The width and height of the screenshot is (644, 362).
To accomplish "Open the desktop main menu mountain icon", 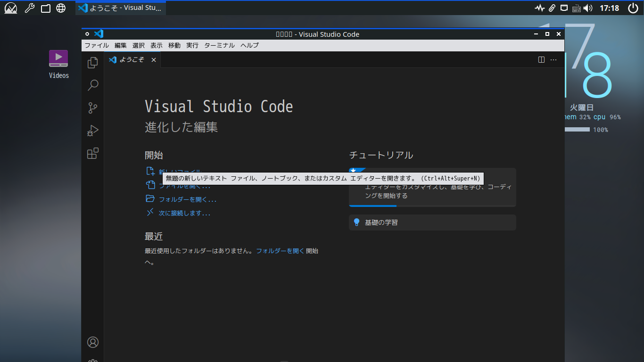I will pyautogui.click(x=11, y=8).
